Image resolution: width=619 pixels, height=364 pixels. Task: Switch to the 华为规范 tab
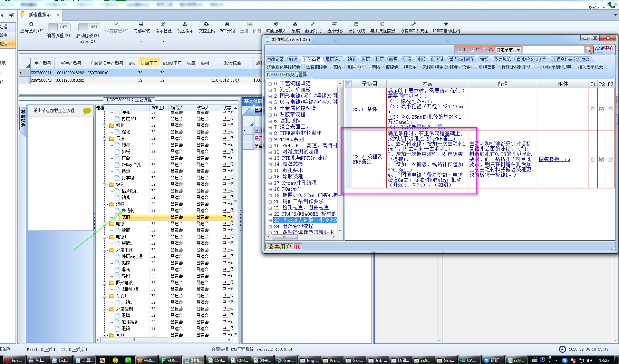(x=502, y=60)
